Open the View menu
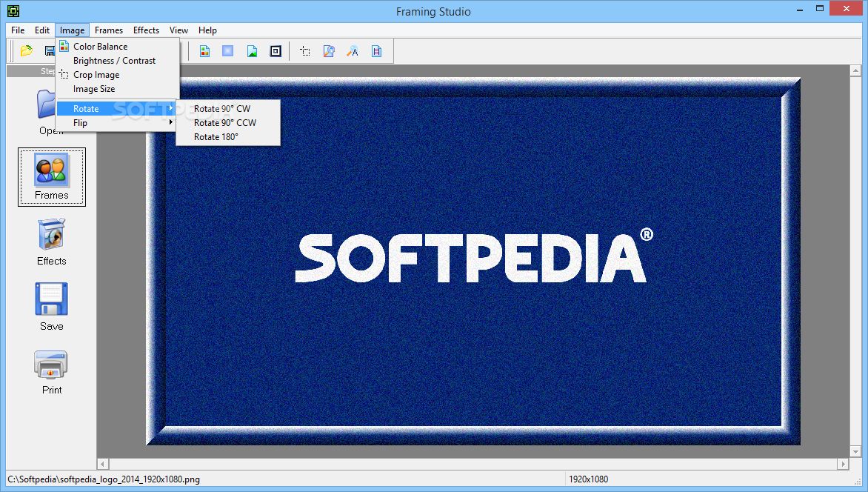 (178, 30)
